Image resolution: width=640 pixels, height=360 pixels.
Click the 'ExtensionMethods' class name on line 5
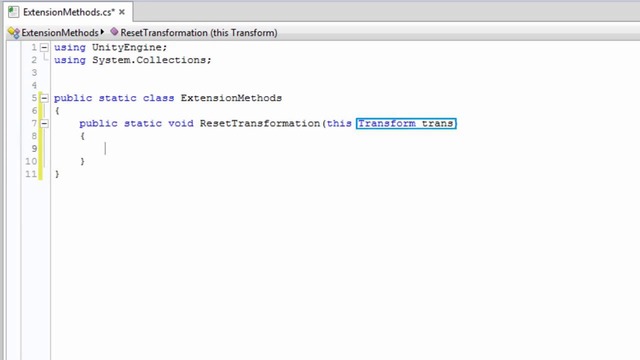[231, 98]
